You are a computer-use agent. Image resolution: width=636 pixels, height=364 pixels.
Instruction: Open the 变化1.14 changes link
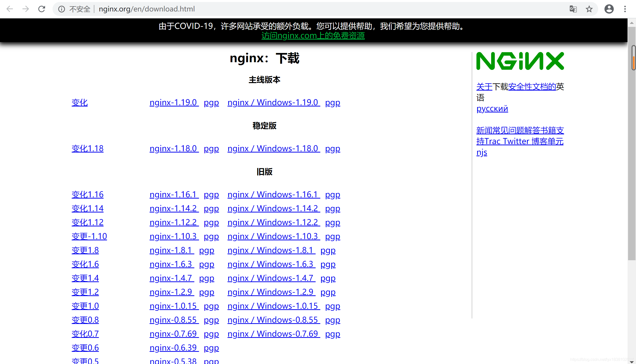tap(87, 208)
